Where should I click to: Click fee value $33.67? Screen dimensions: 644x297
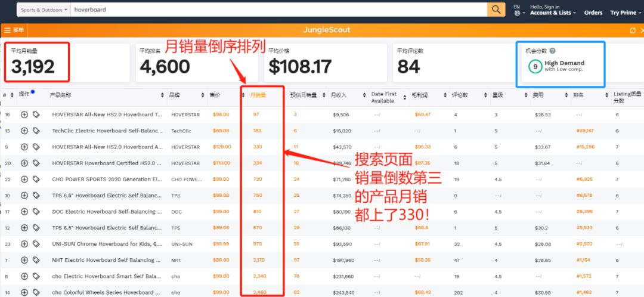(543, 147)
